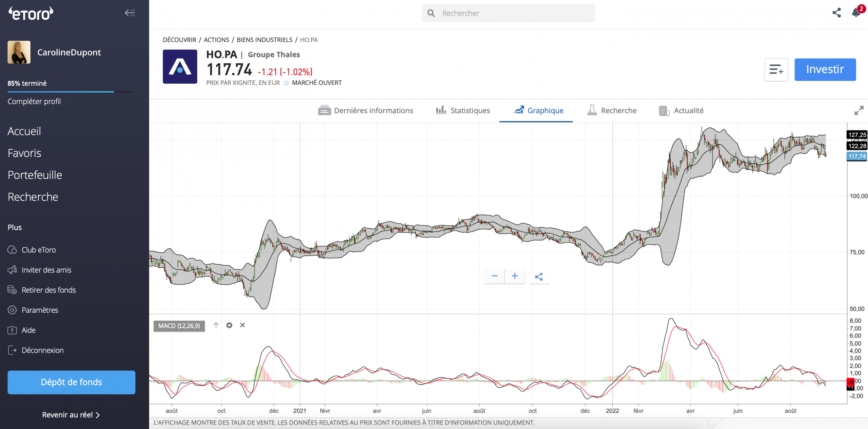Click the 2021 label on time axis
This screenshot has width=868, height=429.
click(300, 411)
